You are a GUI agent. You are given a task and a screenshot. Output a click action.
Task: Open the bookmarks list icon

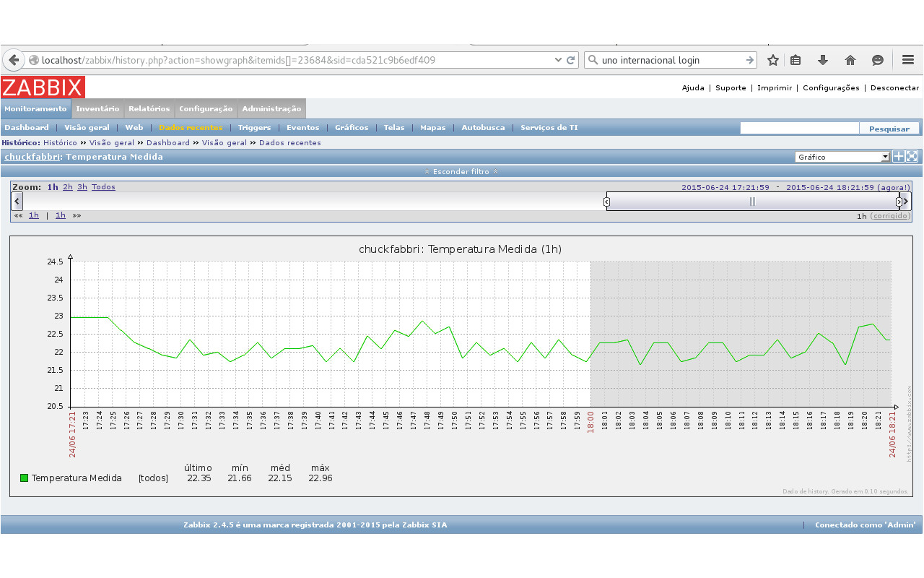click(x=796, y=61)
